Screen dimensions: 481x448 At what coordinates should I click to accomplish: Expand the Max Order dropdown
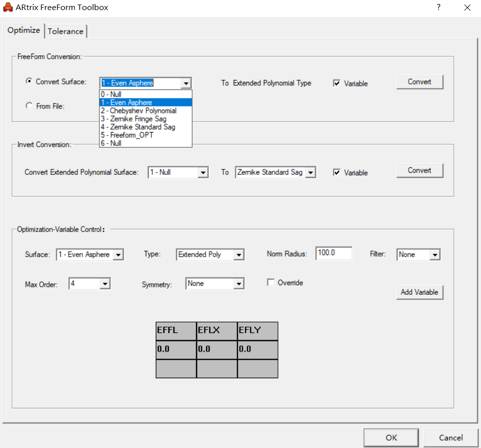[105, 284]
